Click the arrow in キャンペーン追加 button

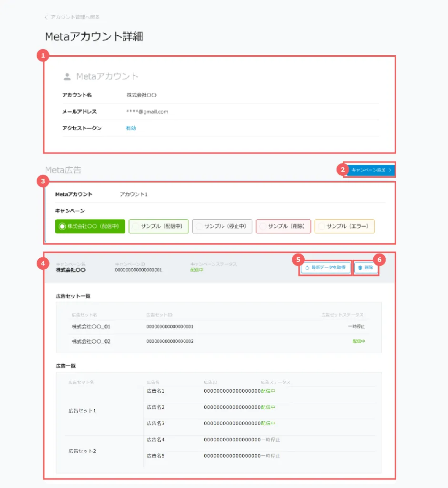point(390,170)
